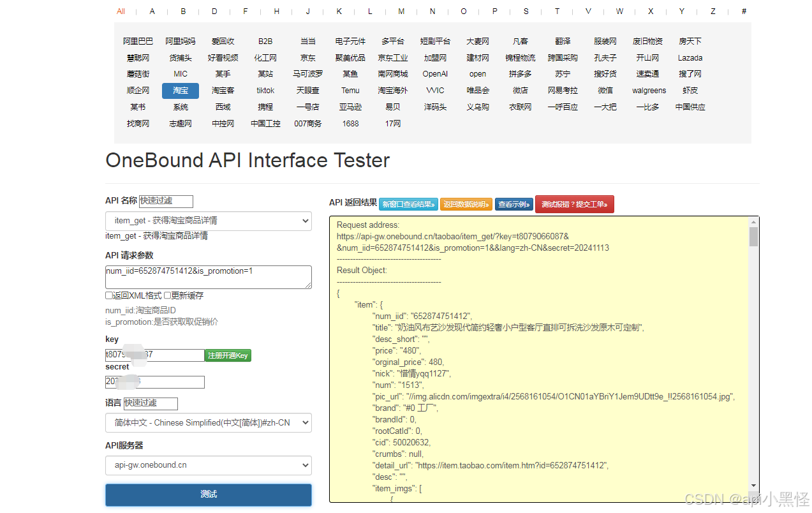Click the Request address URL text

(x=473, y=242)
